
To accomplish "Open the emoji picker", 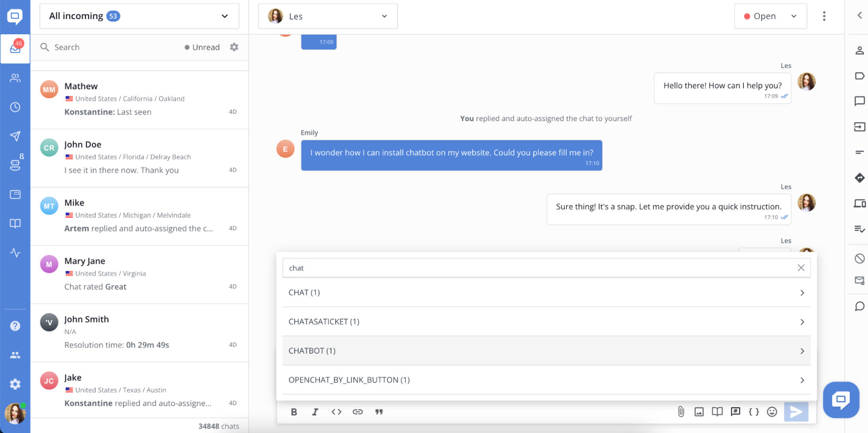I will tap(772, 412).
